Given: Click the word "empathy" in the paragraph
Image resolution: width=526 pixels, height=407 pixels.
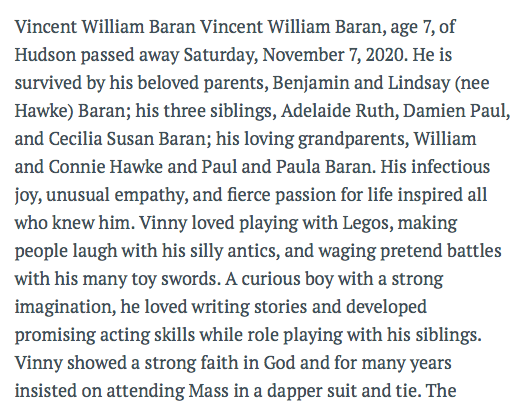Looking at the screenshot, I should coord(150,196).
